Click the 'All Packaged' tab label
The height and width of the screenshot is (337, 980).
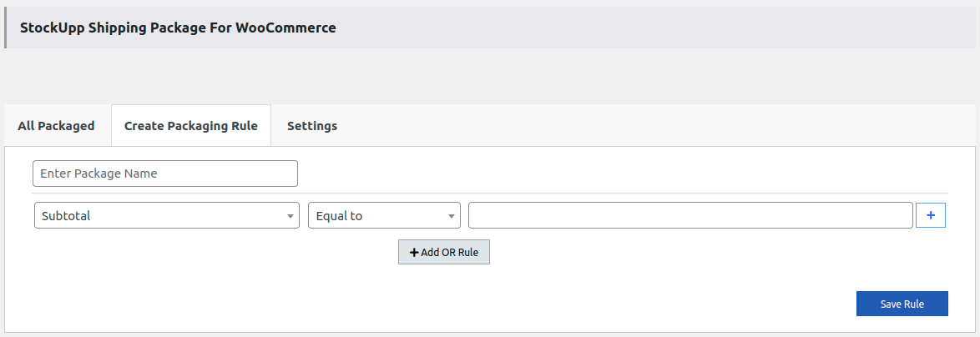[x=56, y=126]
